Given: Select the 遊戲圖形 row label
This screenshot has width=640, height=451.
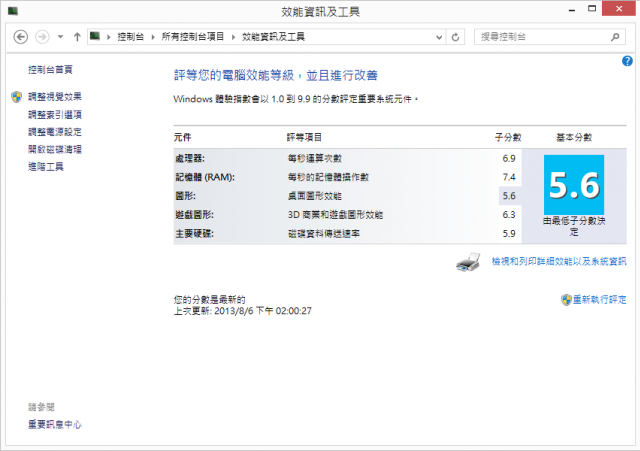Looking at the screenshot, I should [x=194, y=215].
